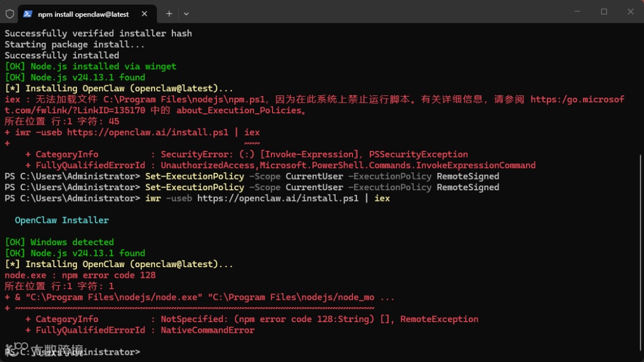Click the first '[OK] Node.js v24.13.1 found' line

click(x=75, y=78)
